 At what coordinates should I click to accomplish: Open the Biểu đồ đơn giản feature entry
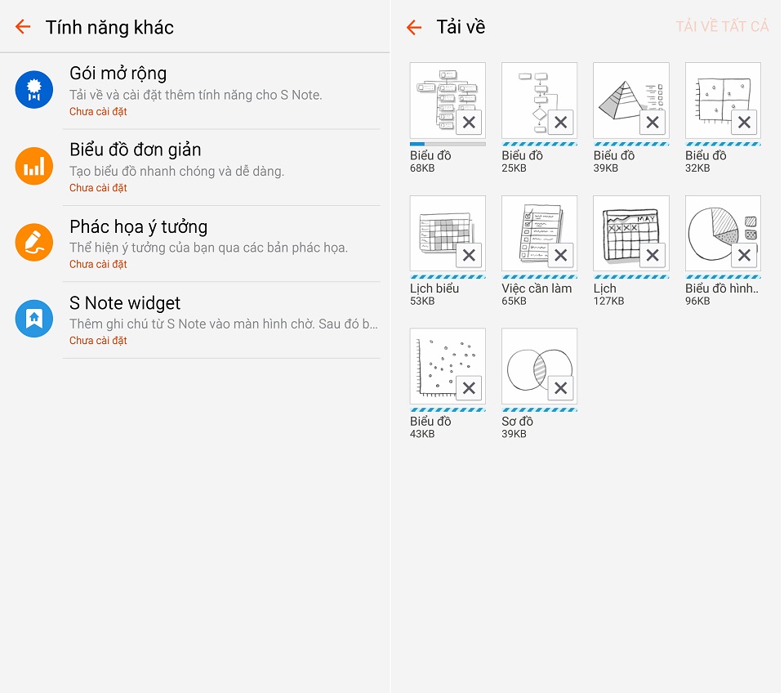pyautogui.click(x=220, y=167)
